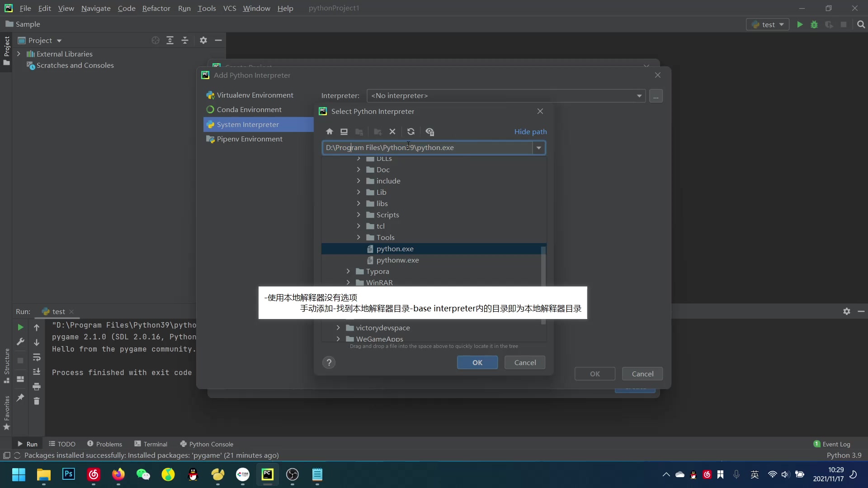Expand the Scripts folder in tree
The width and height of the screenshot is (868, 488).
tap(359, 215)
